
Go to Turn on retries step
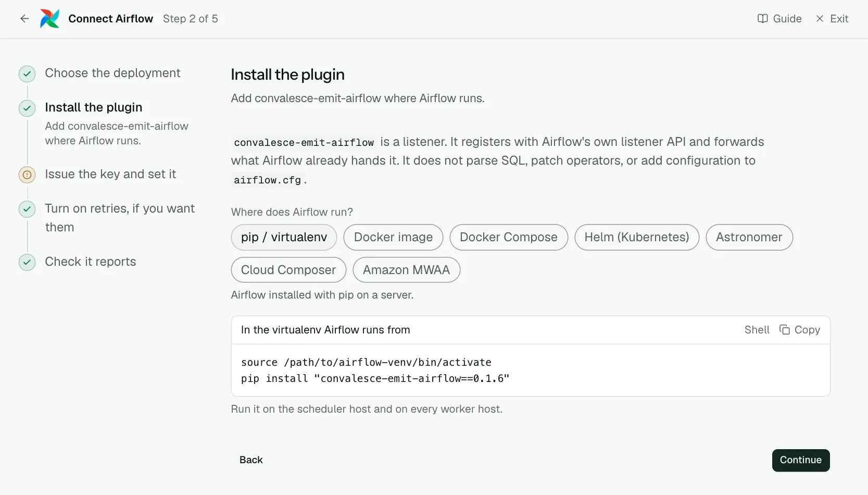(120, 218)
